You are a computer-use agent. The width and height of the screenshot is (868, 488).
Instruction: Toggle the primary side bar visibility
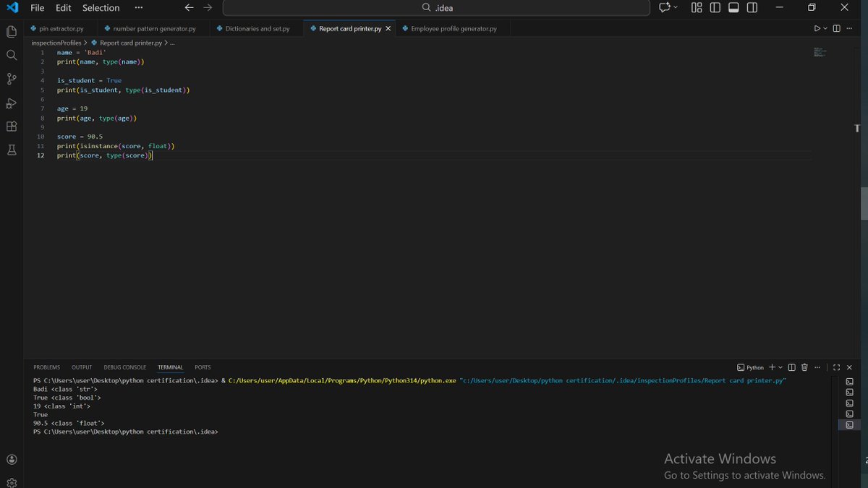[x=715, y=8]
